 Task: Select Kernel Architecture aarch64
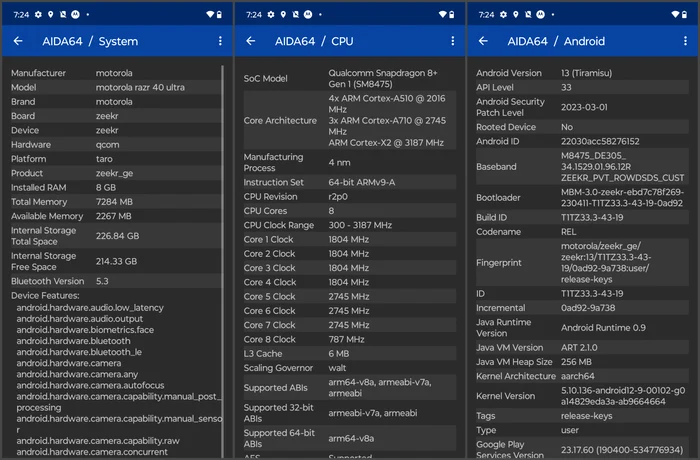(x=578, y=376)
